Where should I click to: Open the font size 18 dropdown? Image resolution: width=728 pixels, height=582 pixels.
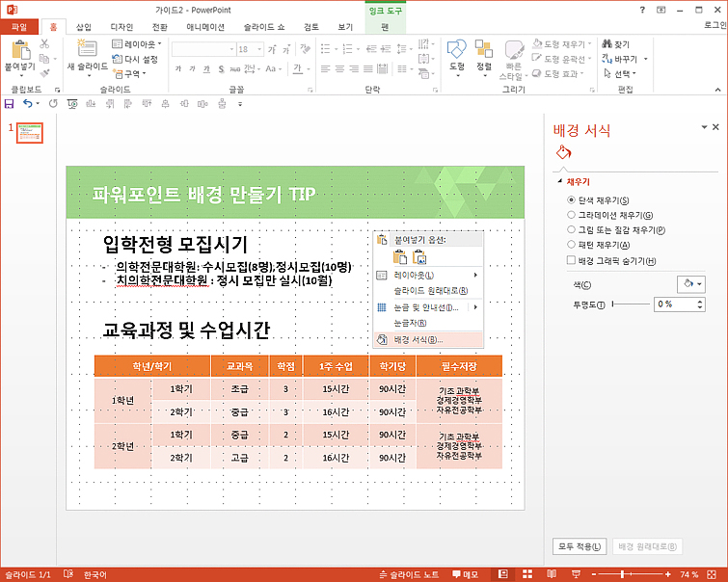(x=259, y=49)
